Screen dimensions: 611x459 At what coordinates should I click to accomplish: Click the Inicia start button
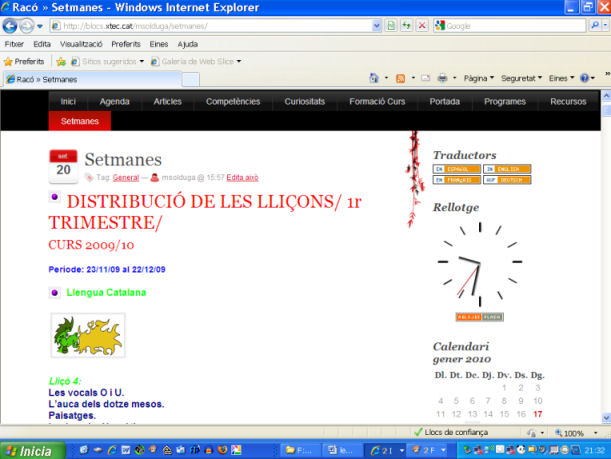click(x=30, y=450)
